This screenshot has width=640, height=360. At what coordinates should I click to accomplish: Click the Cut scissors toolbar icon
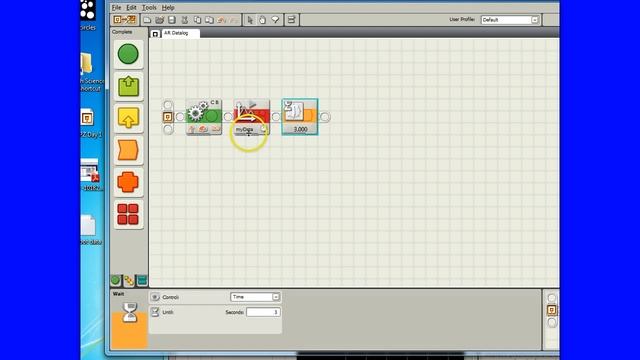(184, 20)
